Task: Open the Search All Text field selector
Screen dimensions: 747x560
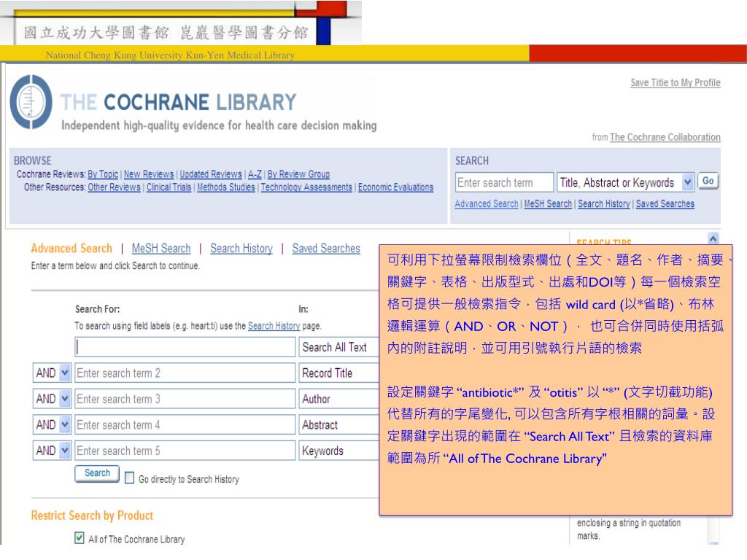Action: (x=338, y=347)
